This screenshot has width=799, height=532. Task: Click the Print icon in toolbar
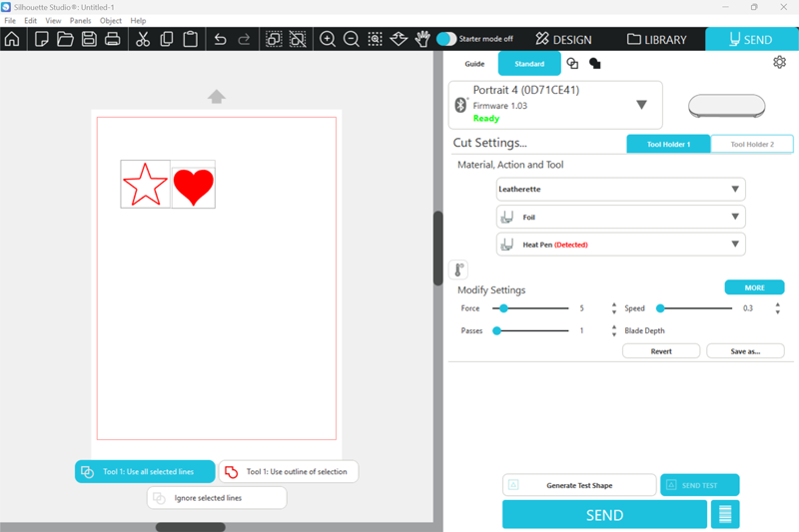coord(113,40)
